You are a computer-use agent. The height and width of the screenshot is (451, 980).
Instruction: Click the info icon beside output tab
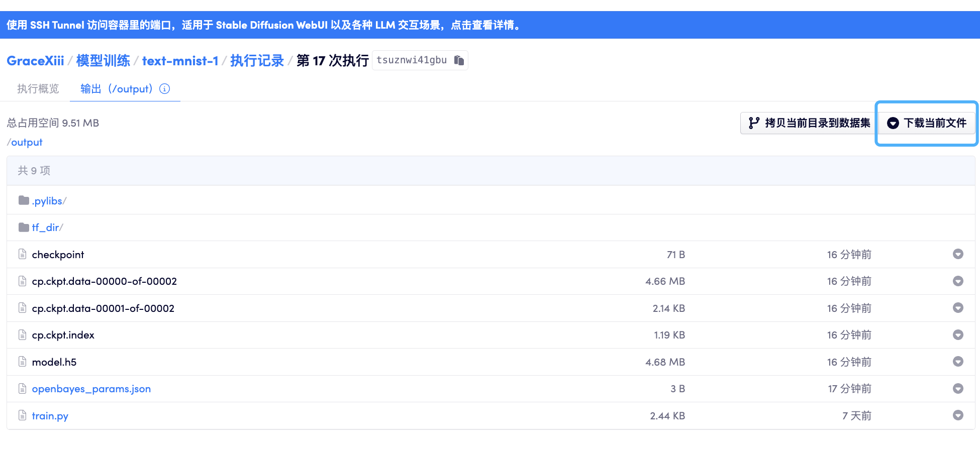pos(164,89)
